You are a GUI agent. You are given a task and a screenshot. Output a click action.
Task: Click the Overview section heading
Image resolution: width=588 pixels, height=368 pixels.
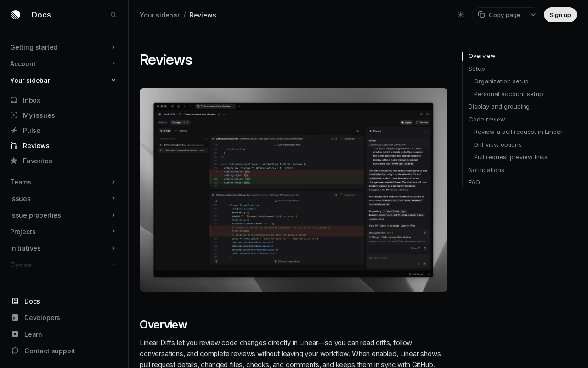[163, 325]
